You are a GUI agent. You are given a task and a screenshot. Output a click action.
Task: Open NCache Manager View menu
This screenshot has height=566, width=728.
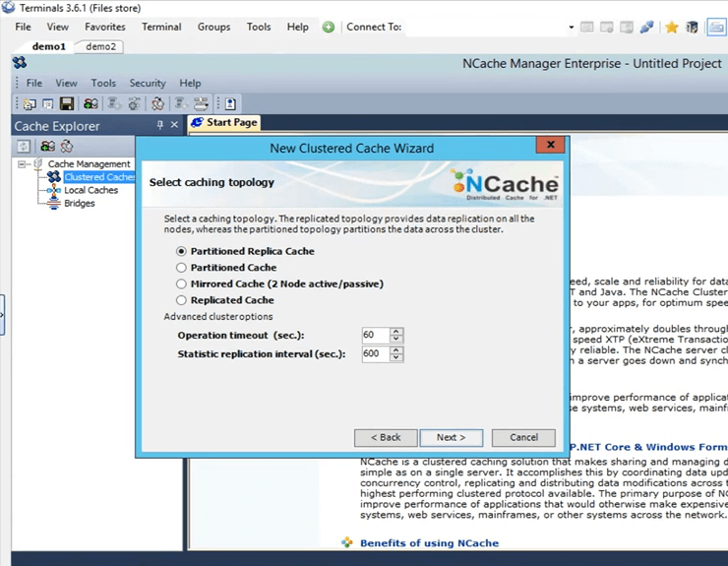point(66,84)
